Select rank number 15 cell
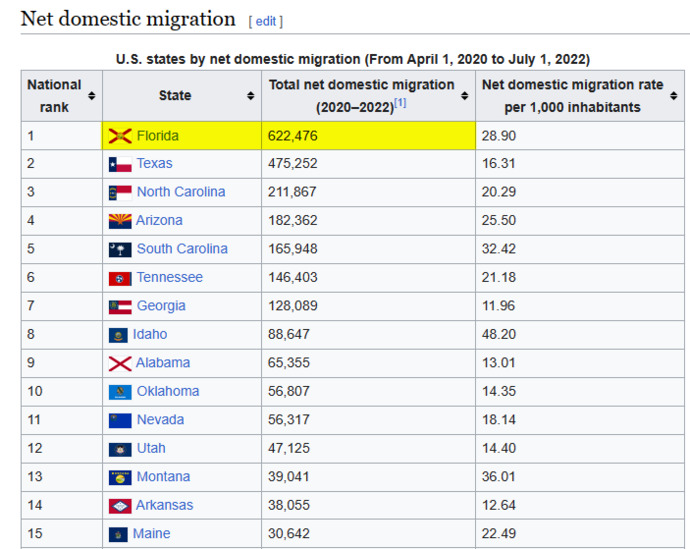 62,533
